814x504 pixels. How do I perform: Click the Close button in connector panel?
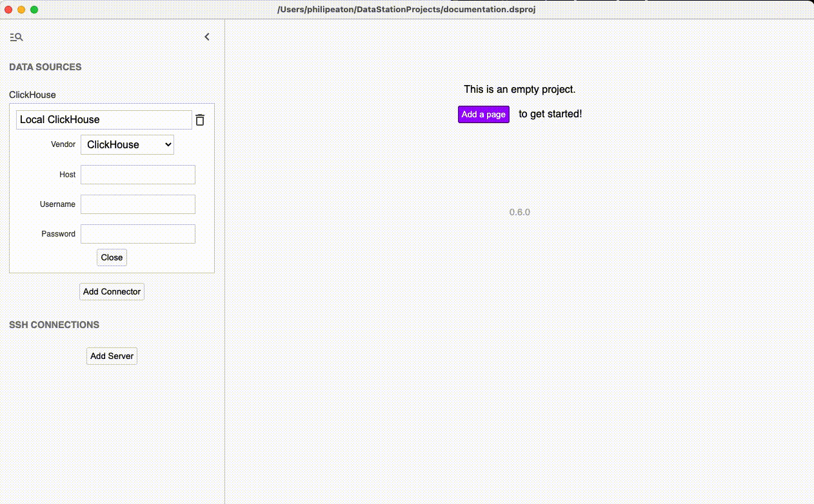(112, 257)
